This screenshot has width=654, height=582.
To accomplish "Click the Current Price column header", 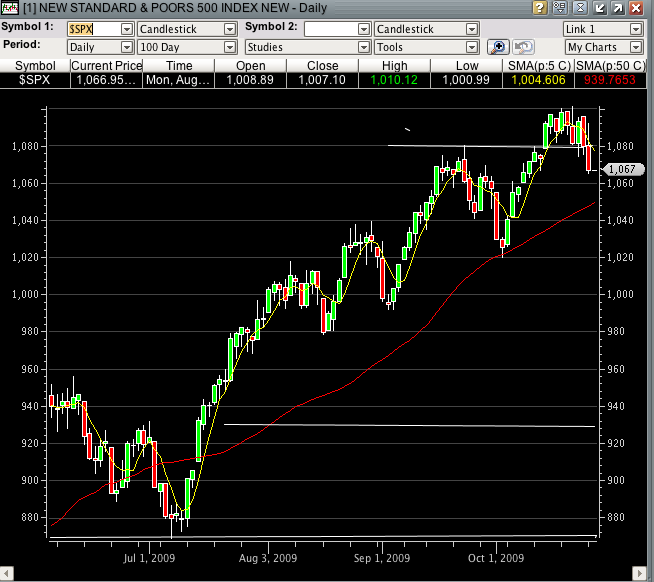I will point(106,65).
